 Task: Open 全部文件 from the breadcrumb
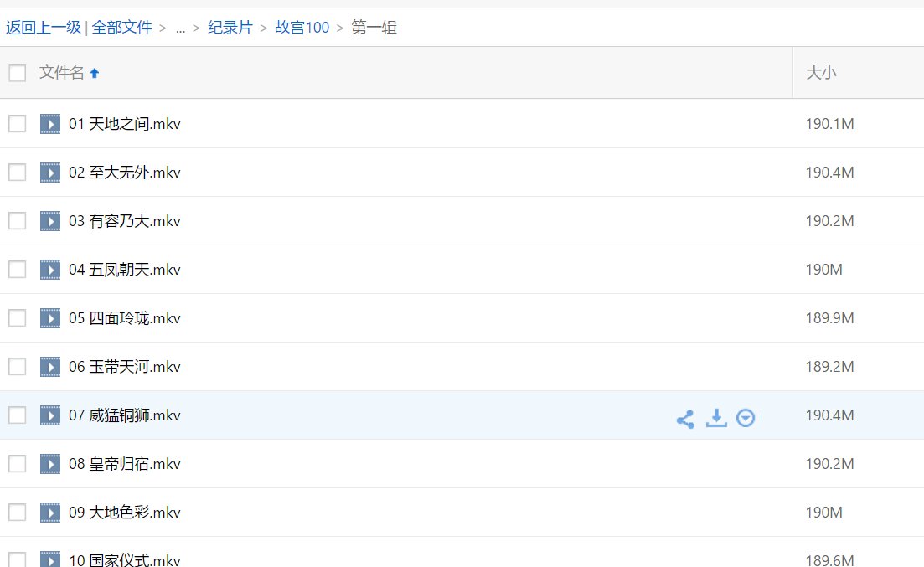pos(123,28)
